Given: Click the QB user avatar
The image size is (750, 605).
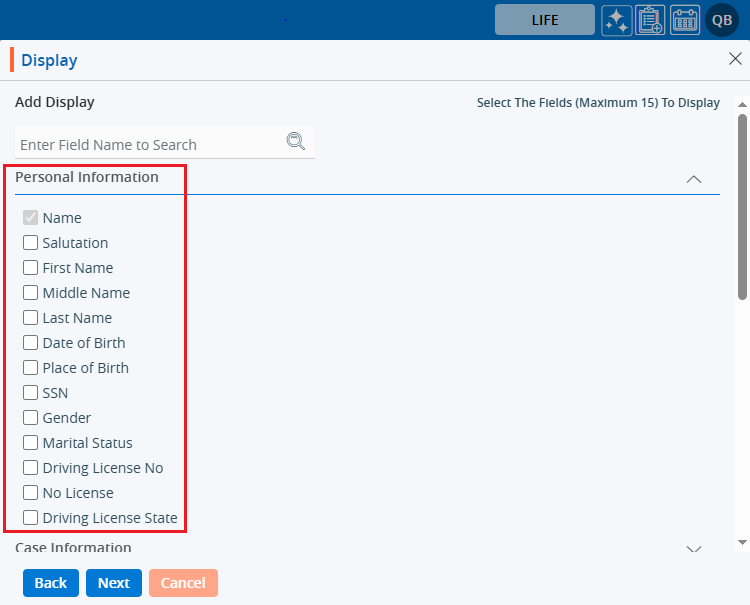Looking at the screenshot, I should tap(722, 20).
